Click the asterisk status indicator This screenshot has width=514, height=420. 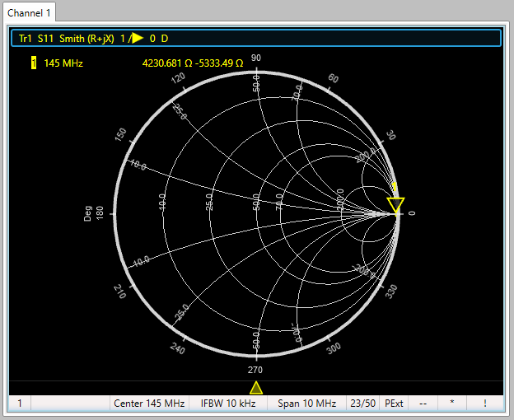pyautogui.click(x=451, y=404)
